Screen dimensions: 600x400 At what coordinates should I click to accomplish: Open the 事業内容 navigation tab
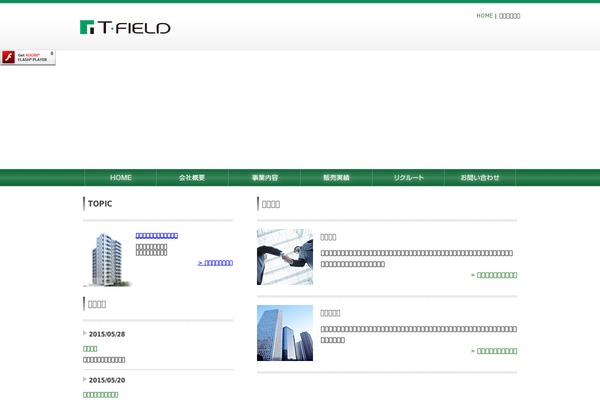point(264,178)
